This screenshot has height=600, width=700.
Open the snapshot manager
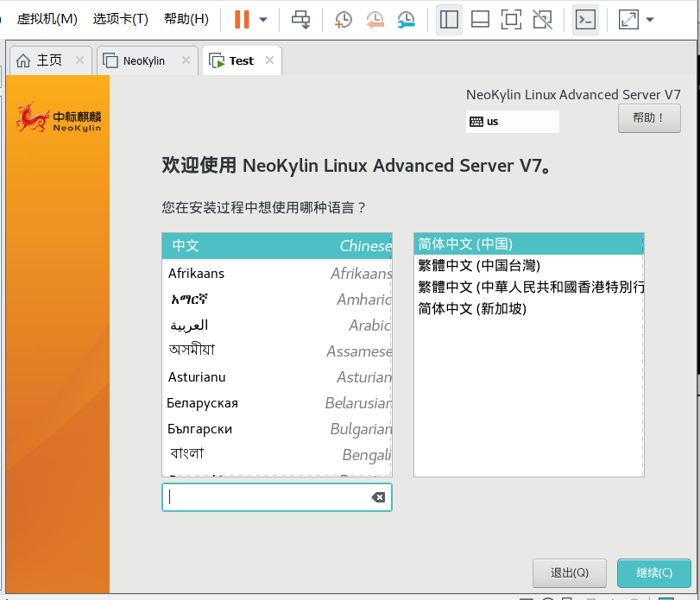click(x=407, y=19)
